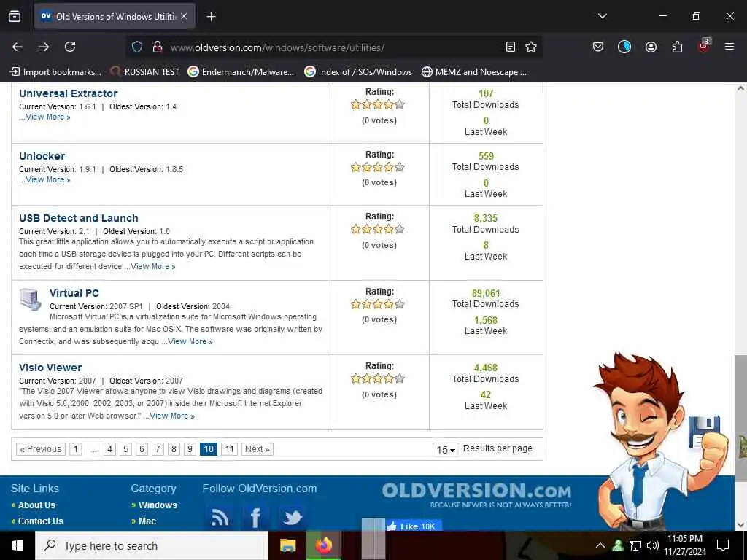Open the Extensions puzzle icon

pyautogui.click(x=677, y=47)
